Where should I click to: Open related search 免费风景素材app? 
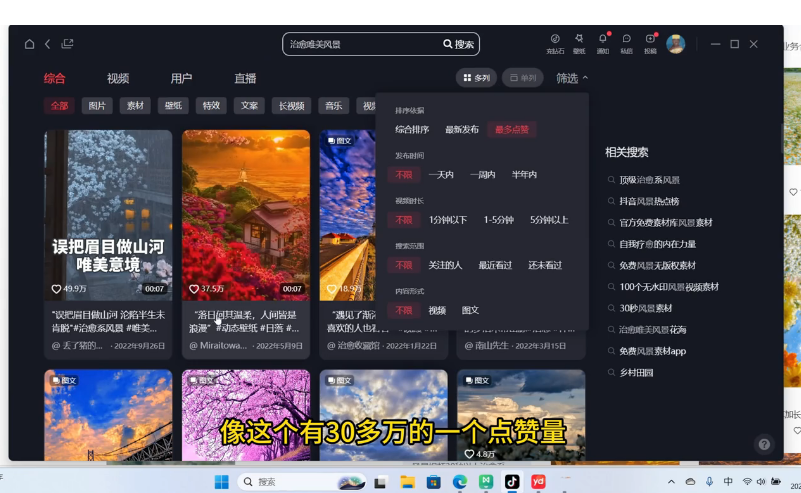point(652,351)
